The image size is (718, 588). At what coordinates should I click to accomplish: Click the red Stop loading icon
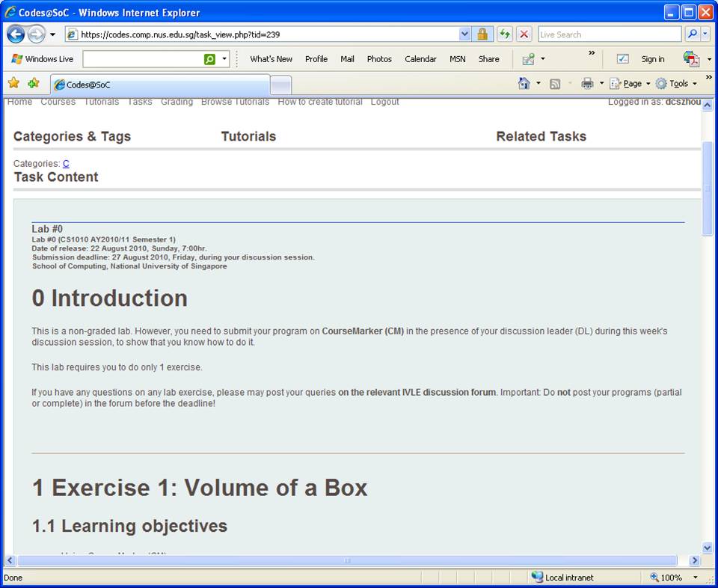pos(524,34)
